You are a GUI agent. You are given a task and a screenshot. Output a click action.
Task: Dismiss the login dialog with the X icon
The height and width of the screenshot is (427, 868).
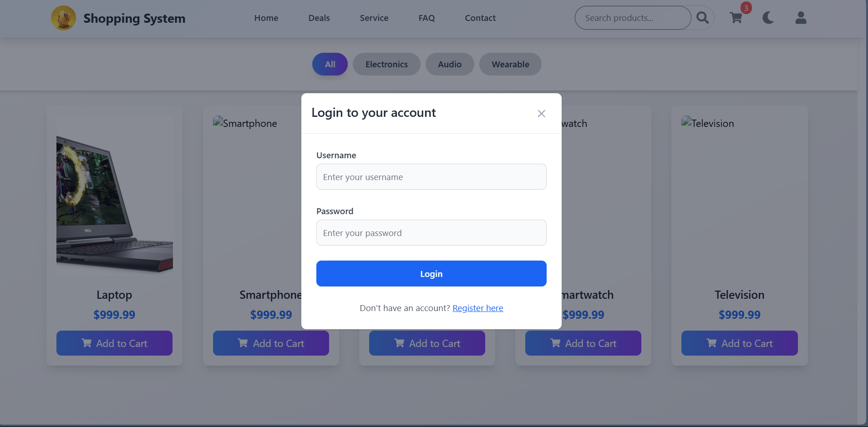coord(541,114)
